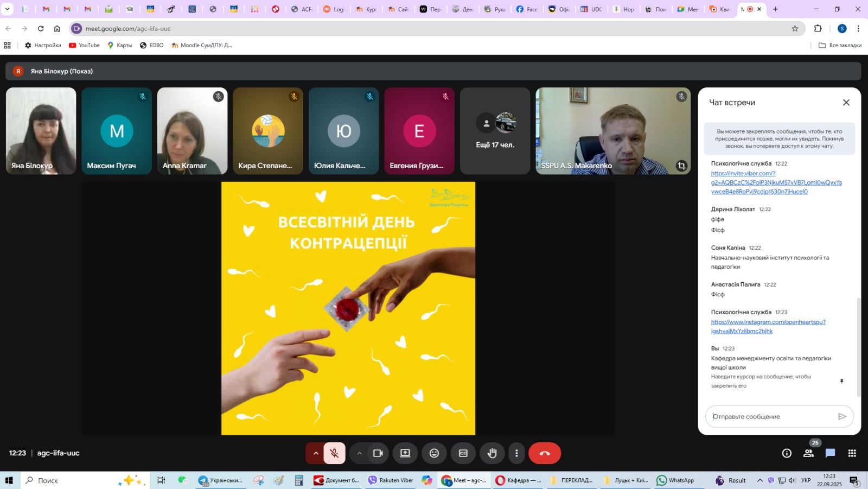868x489 pixels.
Task: Open meeting details info icon
Action: click(x=787, y=453)
